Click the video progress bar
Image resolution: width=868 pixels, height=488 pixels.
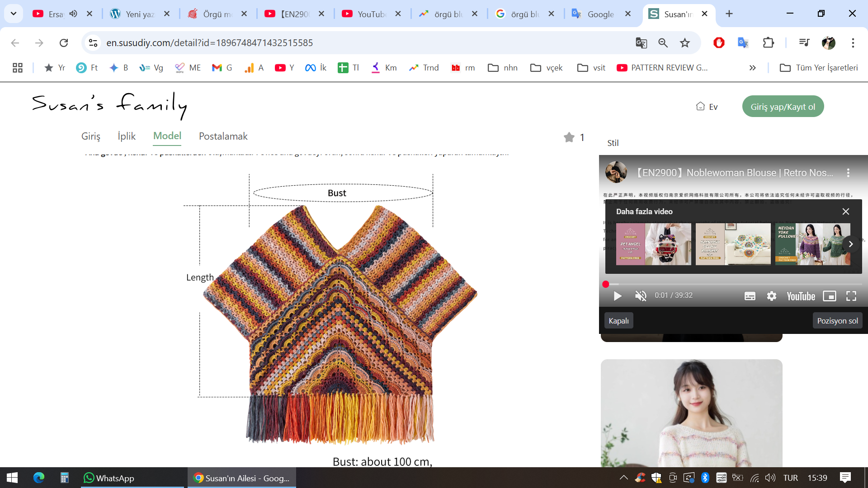(732, 284)
